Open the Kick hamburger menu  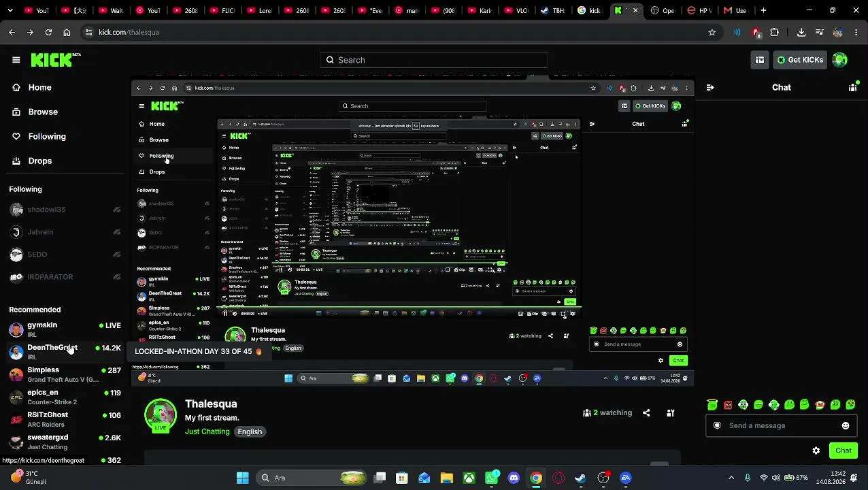pos(16,60)
